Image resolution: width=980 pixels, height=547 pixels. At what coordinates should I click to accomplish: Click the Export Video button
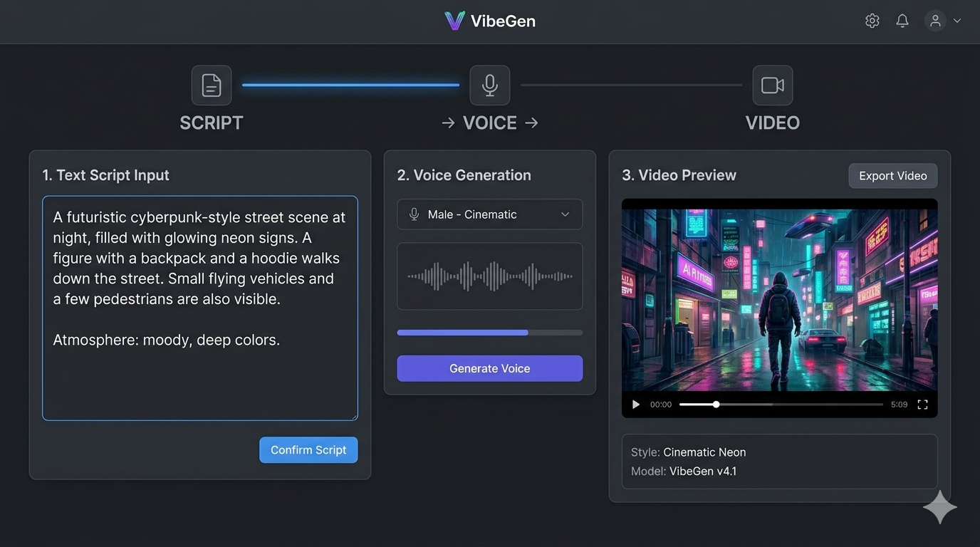892,176
